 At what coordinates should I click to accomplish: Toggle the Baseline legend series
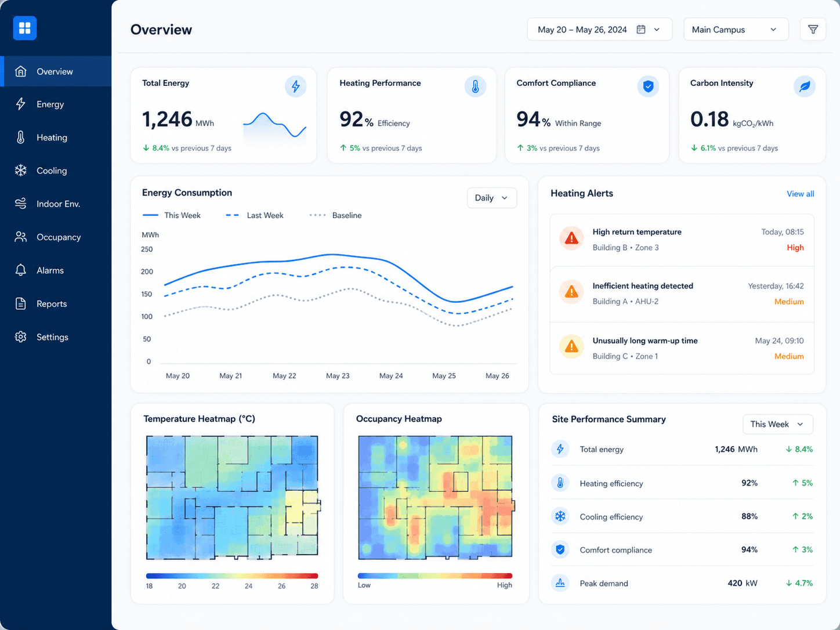[335, 215]
